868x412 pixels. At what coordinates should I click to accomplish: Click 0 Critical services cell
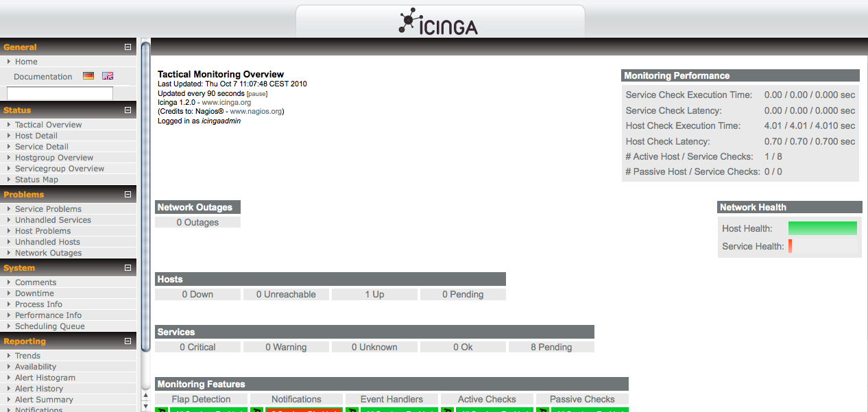(197, 348)
